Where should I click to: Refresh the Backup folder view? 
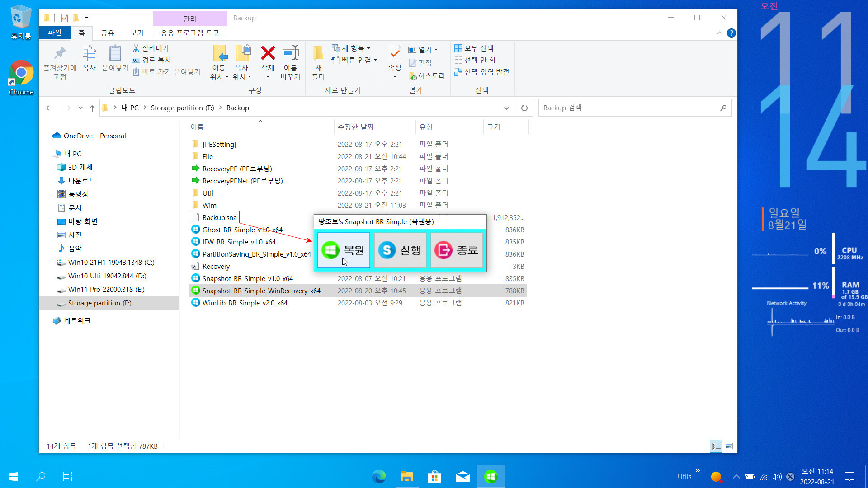524,108
